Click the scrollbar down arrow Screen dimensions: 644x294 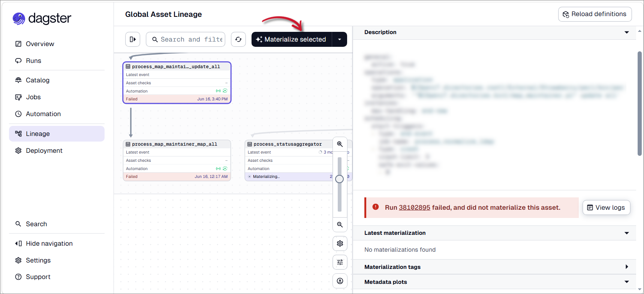click(x=640, y=290)
